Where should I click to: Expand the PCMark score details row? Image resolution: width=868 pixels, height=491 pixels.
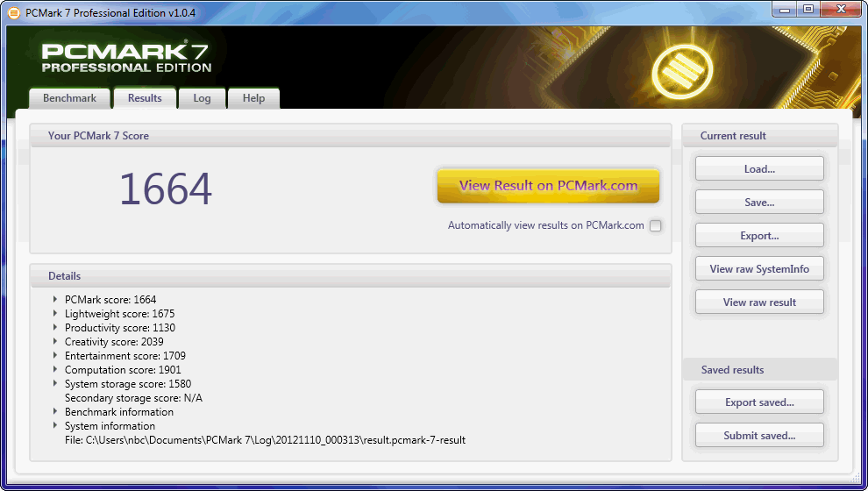pyautogui.click(x=55, y=300)
